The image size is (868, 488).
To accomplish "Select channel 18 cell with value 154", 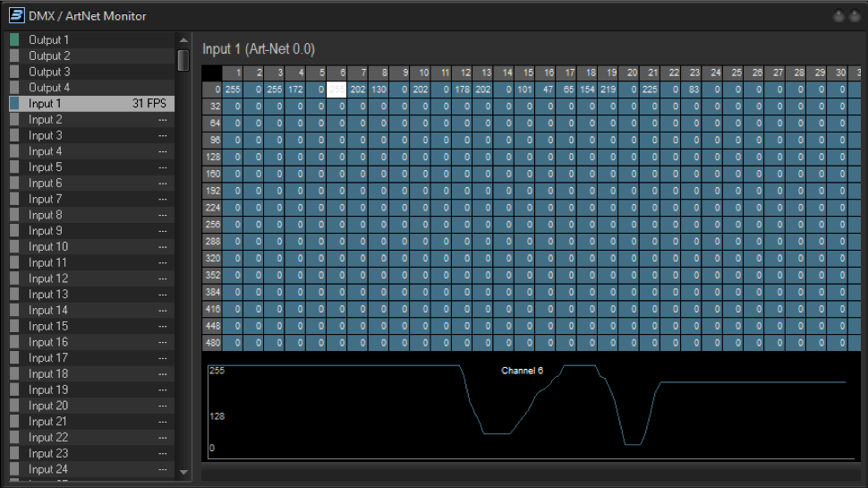I will pyautogui.click(x=587, y=90).
